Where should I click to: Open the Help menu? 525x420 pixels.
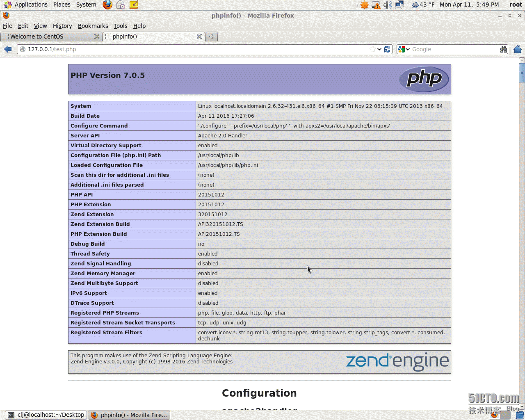pos(139,26)
